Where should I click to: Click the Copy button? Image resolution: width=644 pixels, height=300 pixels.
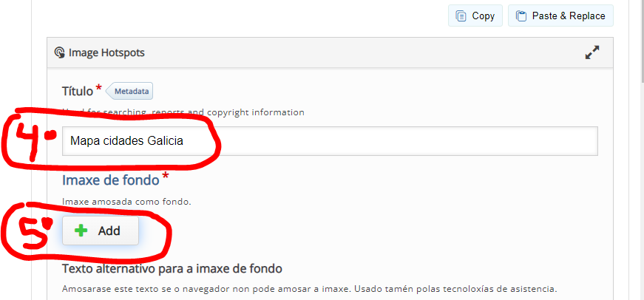(x=475, y=16)
